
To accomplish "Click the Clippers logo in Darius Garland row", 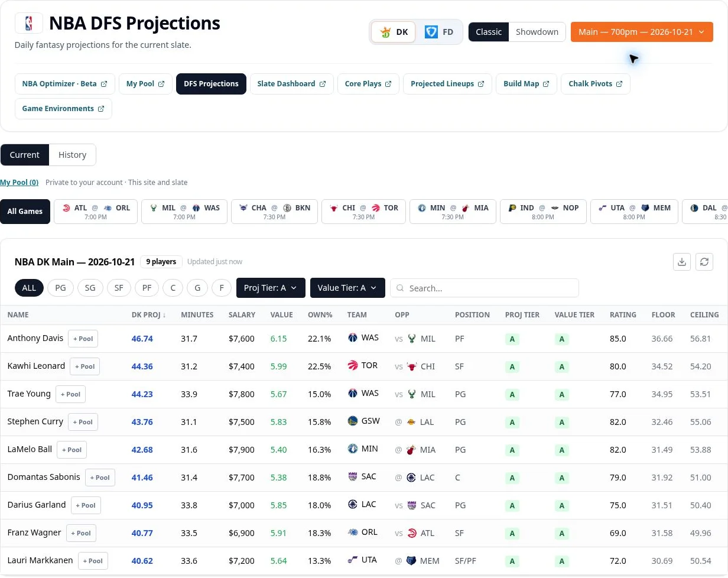I will [353, 505].
